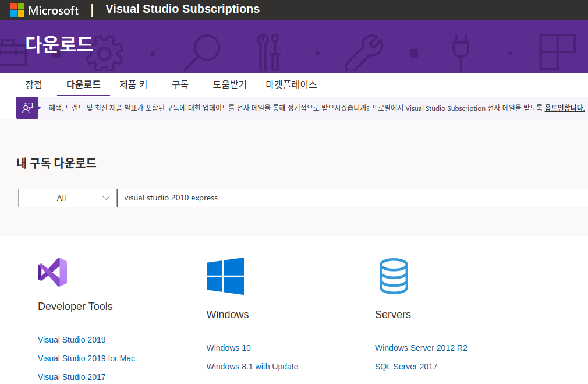Screen dimensions: 588x384
Task: Open SQL Server 2017 link
Action: click(x=406, y=367)
